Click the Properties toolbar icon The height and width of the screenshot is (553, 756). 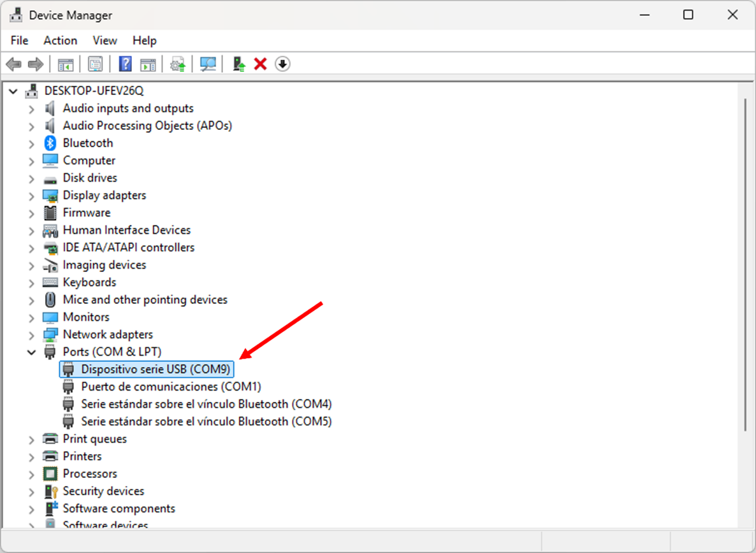click(x=96, y=64)
